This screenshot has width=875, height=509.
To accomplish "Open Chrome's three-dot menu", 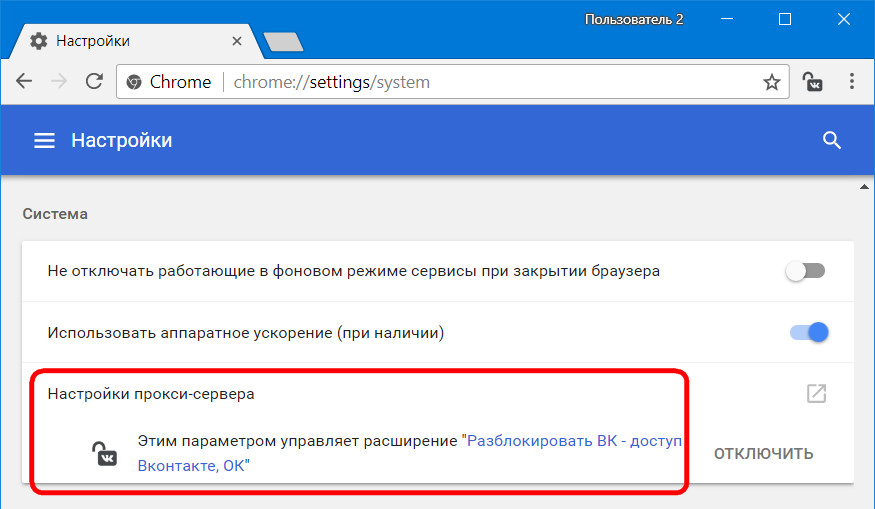I will pos(852,81).
